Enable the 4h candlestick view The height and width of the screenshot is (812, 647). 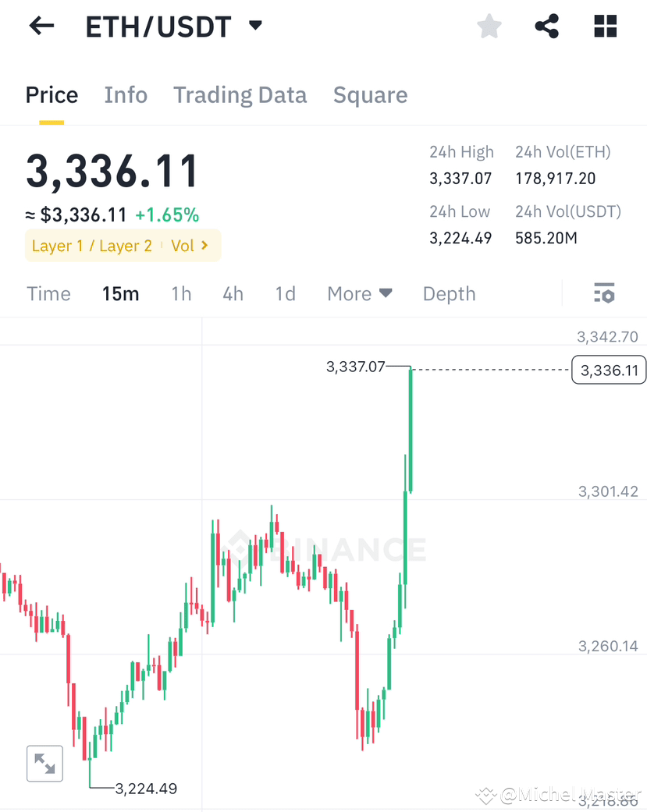tap(233, 294)
